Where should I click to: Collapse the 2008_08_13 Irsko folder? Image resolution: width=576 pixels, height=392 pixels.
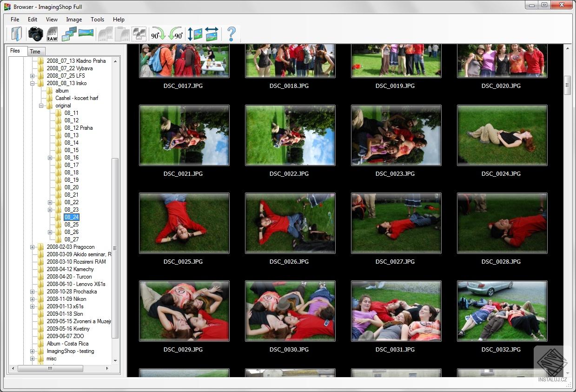pos(32,83)
